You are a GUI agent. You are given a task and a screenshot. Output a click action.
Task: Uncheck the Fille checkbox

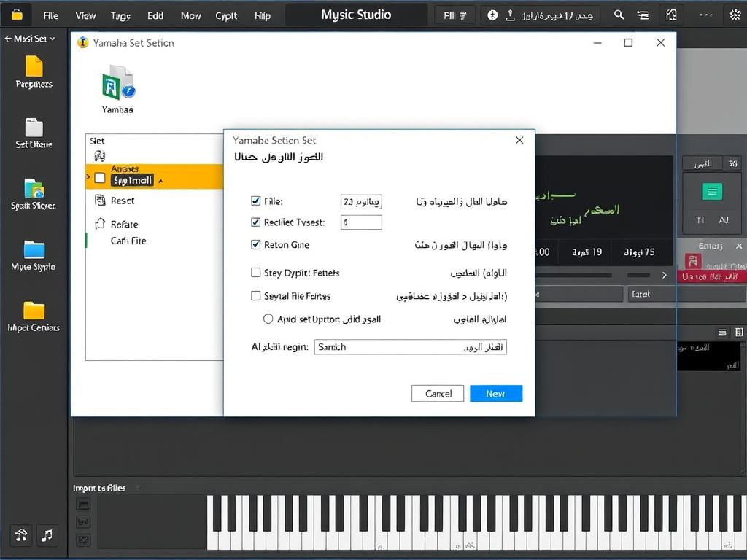[x=256, y=201]
